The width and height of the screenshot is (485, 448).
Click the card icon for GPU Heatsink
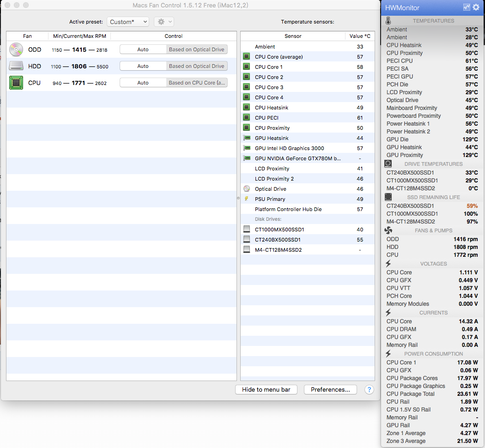click(x=247, y=138)
